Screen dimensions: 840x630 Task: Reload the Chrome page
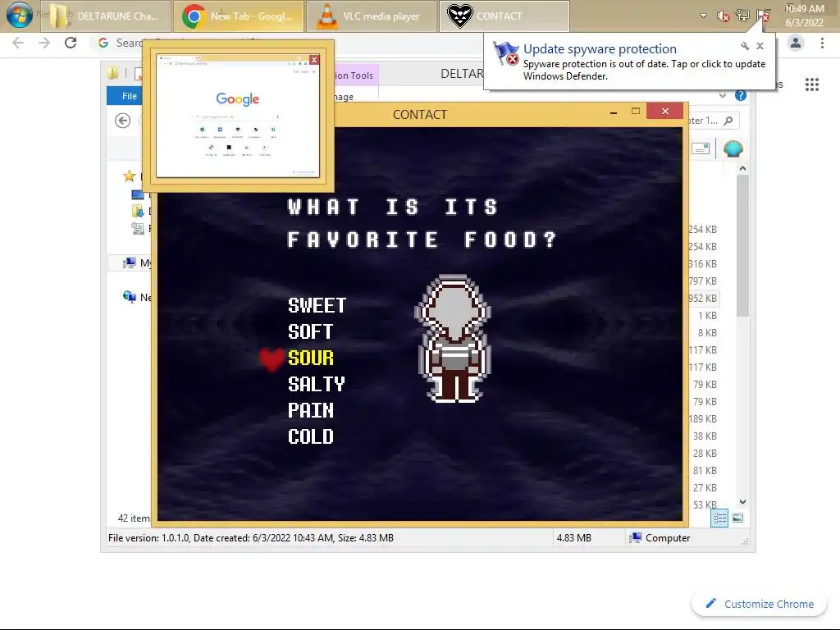point(71,43)
